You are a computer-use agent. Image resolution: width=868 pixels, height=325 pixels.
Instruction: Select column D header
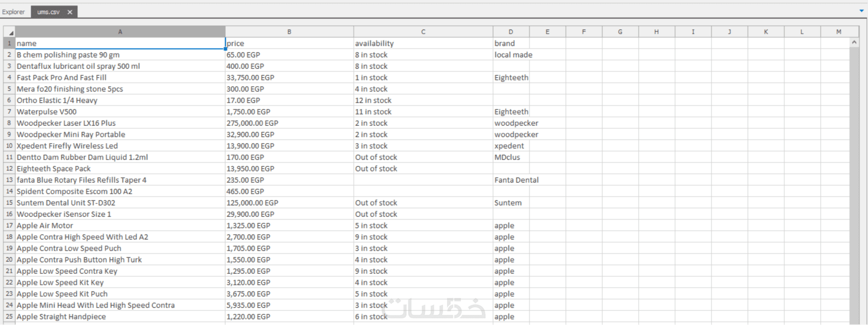tap(511, 32)
